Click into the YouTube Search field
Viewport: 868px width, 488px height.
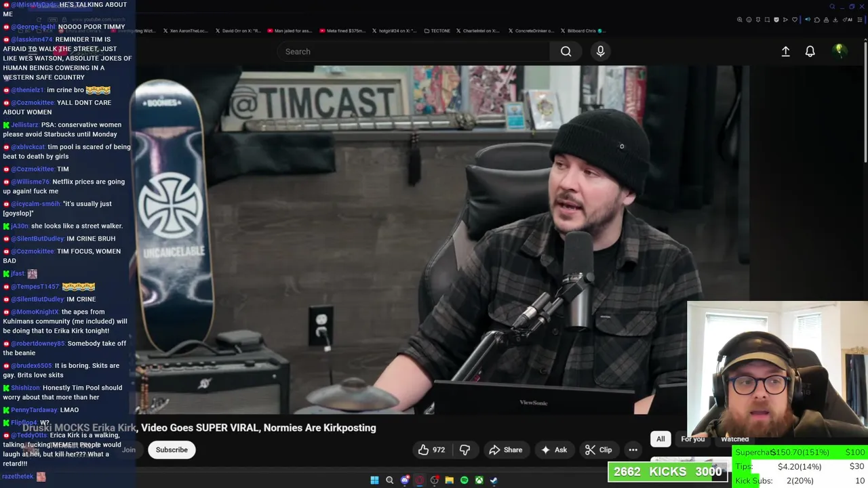point(414,52)
